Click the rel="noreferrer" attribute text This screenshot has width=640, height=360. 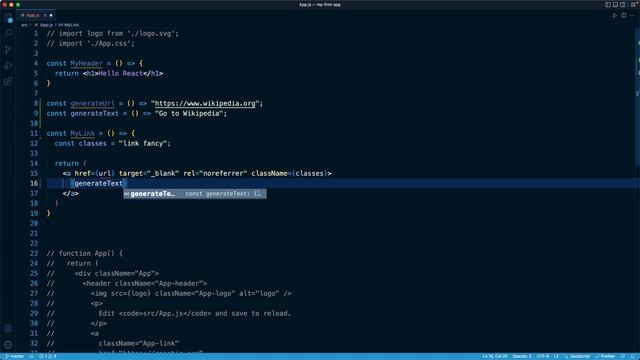(215, 173)
